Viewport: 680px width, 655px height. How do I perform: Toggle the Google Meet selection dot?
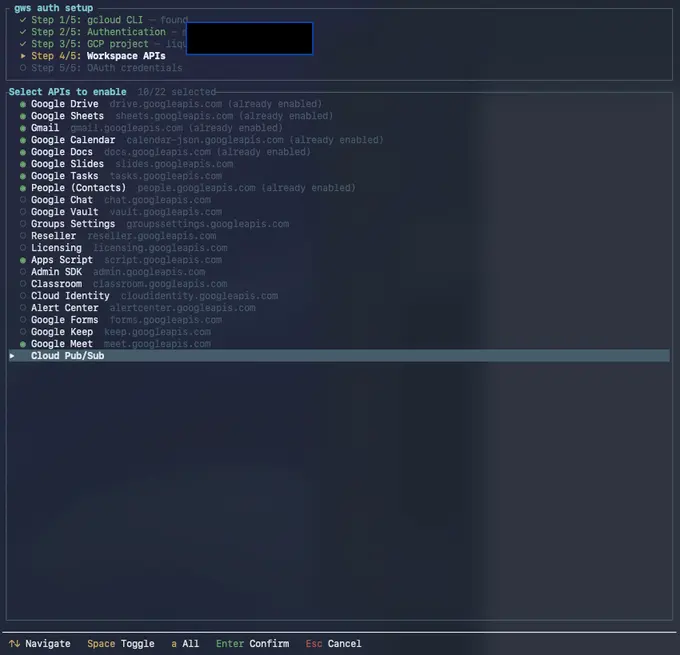(x=23, y=344)
